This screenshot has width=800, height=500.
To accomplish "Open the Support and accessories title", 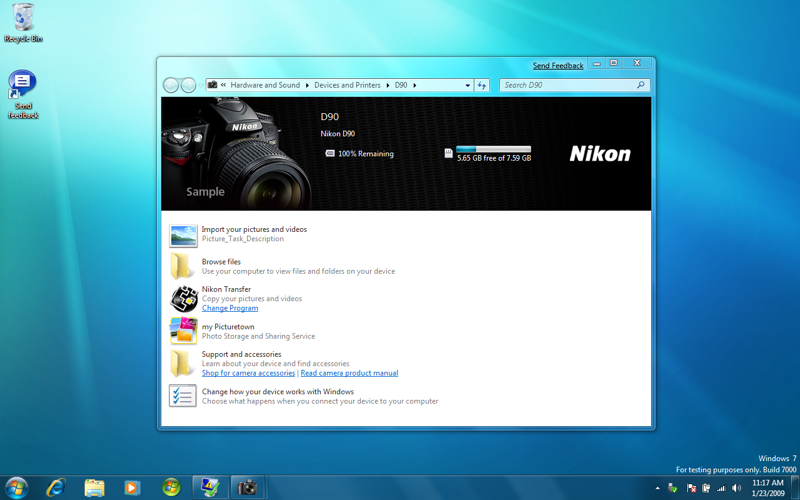I will [x=241, y=354].
